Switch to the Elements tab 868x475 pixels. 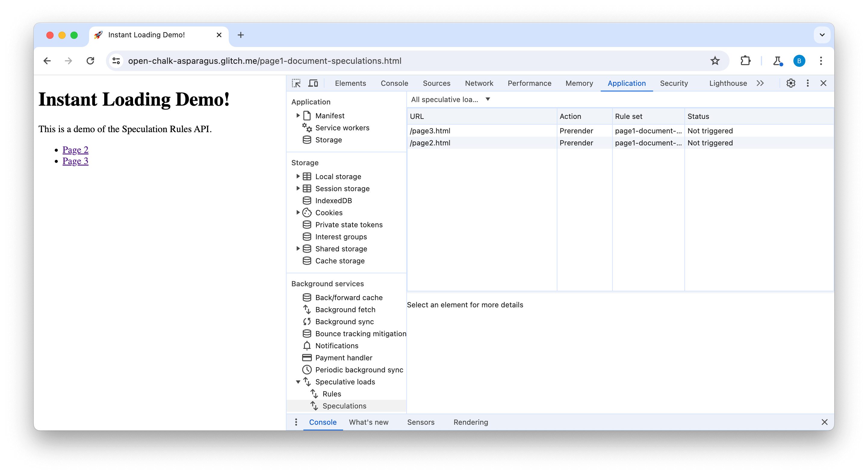(x=350, y=83)
